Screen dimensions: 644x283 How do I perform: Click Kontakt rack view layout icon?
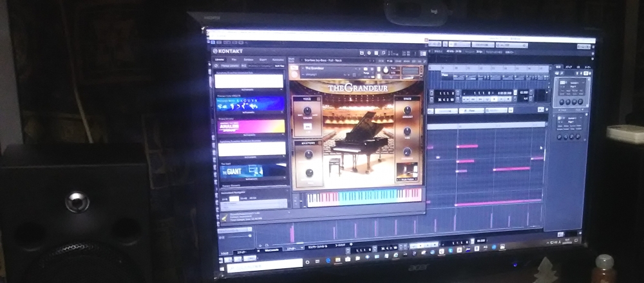[376, 53]
